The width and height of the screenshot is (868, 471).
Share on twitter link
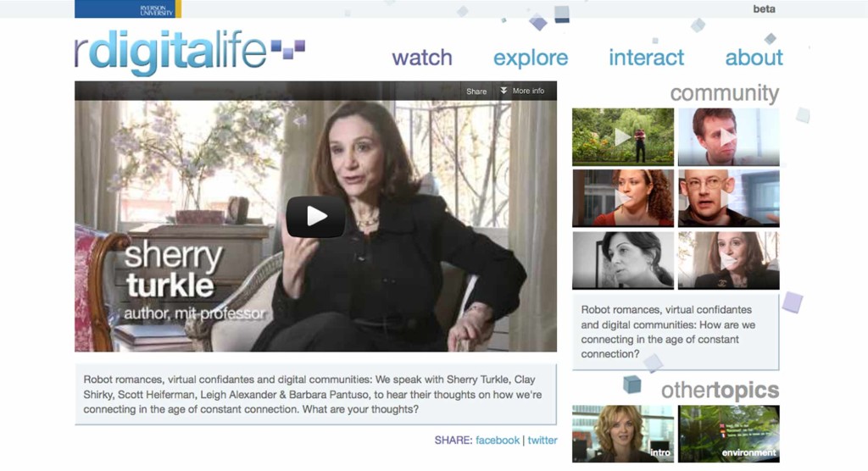pos(542,440)
